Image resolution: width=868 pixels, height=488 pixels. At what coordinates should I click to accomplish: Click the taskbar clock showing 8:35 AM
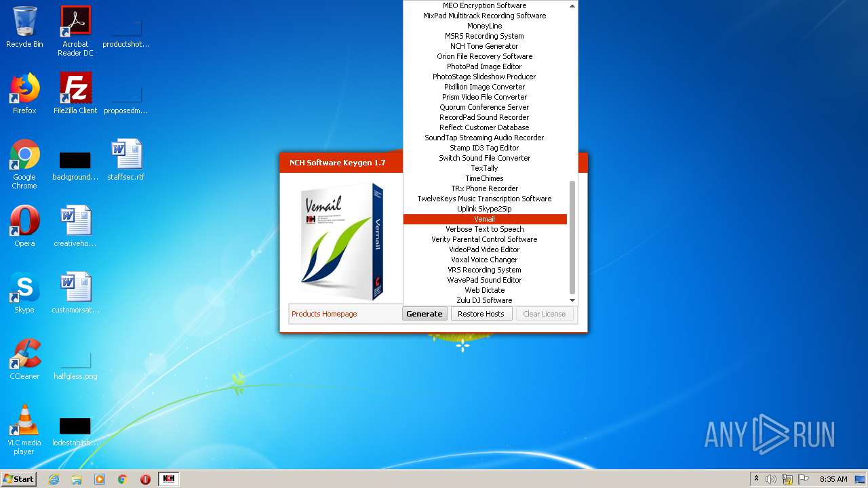pyautogui.click(x=833, y=479)
